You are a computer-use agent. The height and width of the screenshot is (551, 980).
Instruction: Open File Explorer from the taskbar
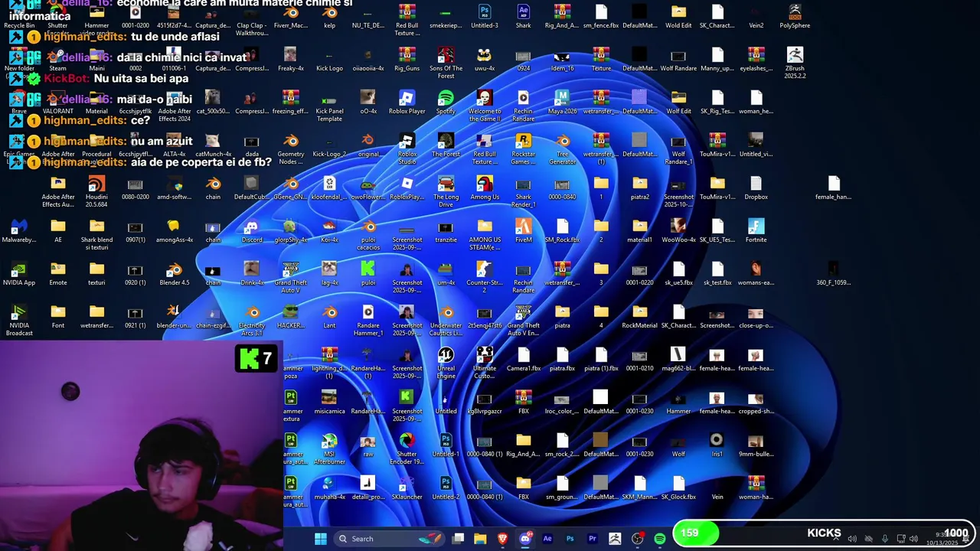coord(480,539)
